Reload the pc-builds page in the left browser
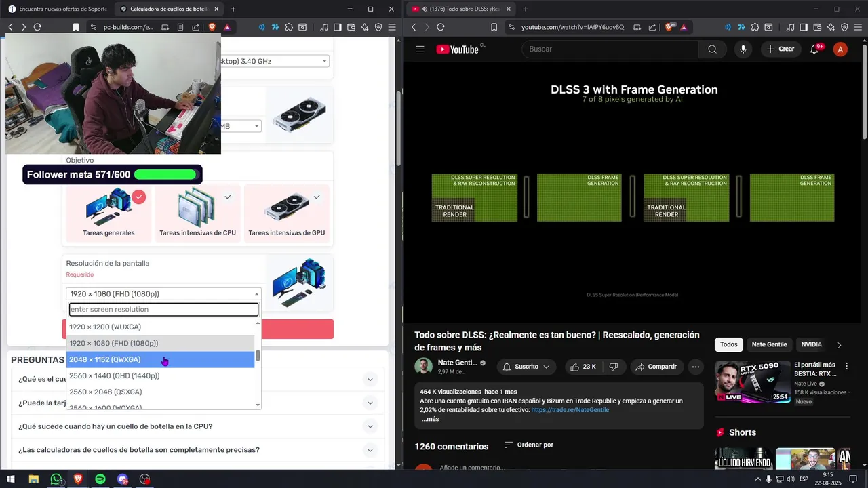Image resolution: width=868 pixels, height=488 pixels. (x=37, y=27)
